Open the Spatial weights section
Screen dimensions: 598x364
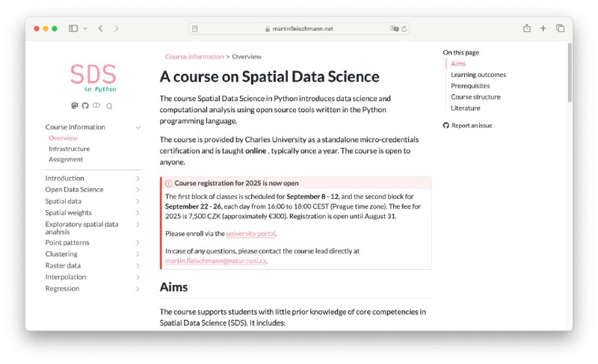coord(68,212)
